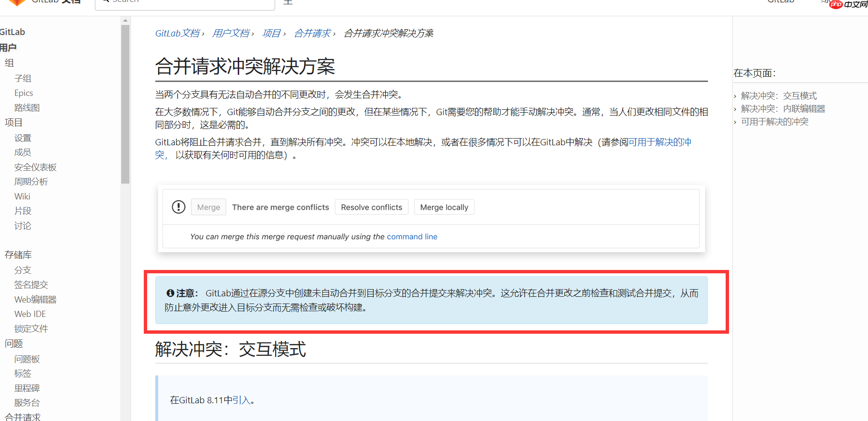Open Epics in the sidebar

[x=23, y=93]
